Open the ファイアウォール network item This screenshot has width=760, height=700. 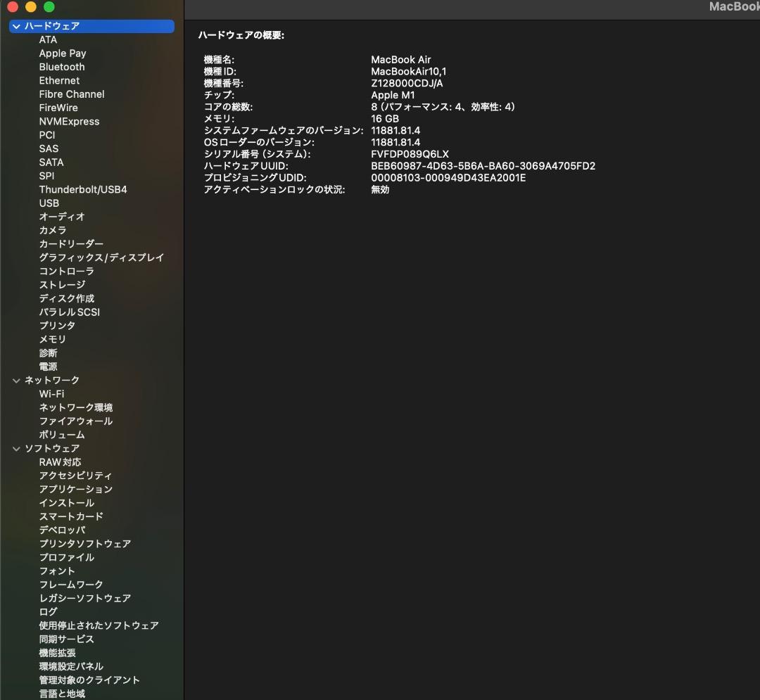point(75,421)
